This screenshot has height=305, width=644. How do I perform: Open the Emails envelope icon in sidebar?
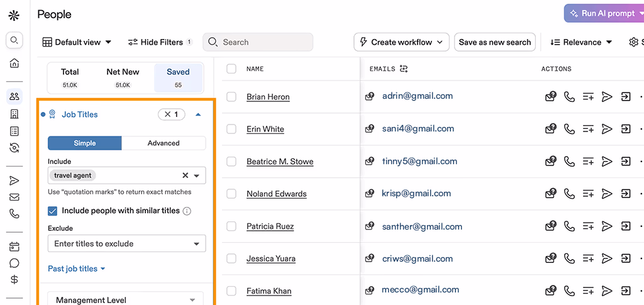point(14,197)
